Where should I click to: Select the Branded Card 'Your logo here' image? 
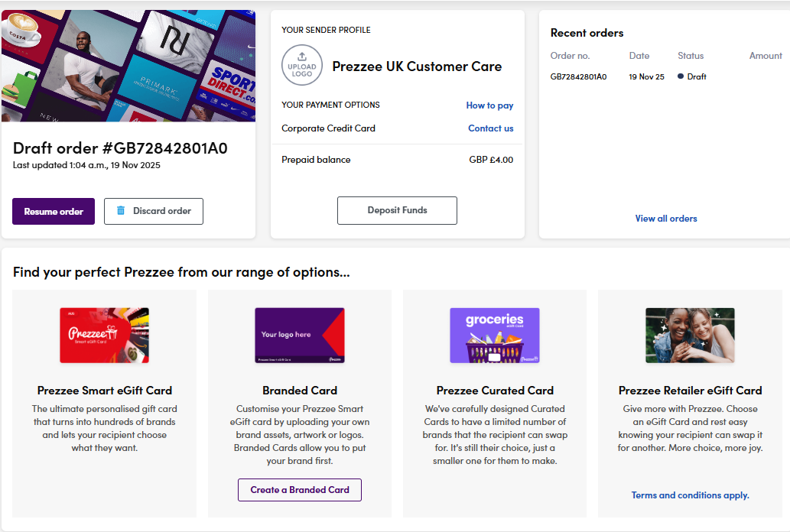[300, 336]
